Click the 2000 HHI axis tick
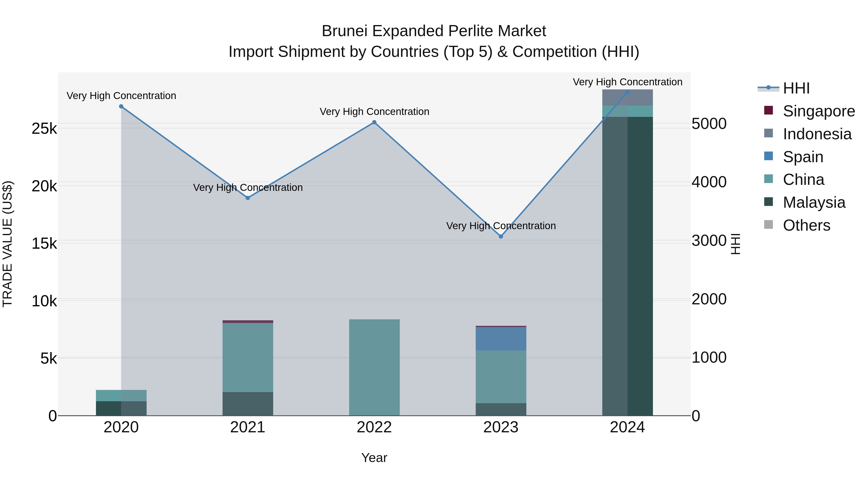 [709, 299]
